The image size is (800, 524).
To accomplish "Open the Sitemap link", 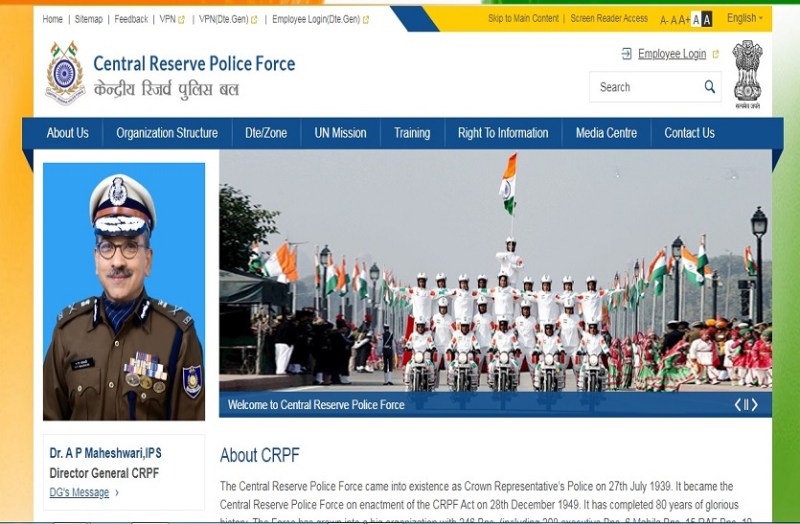I will click(x=88, y=19).
